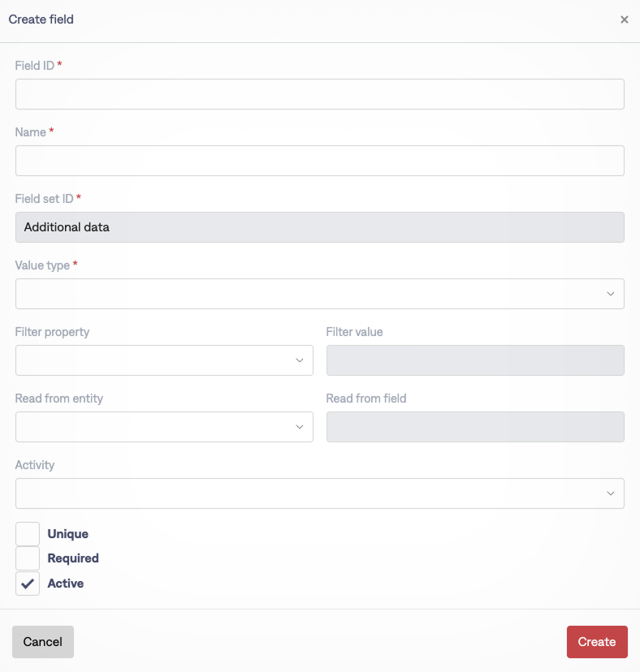
Task: Click the greyed Read from field box
Action: click(x=475, y=427)
